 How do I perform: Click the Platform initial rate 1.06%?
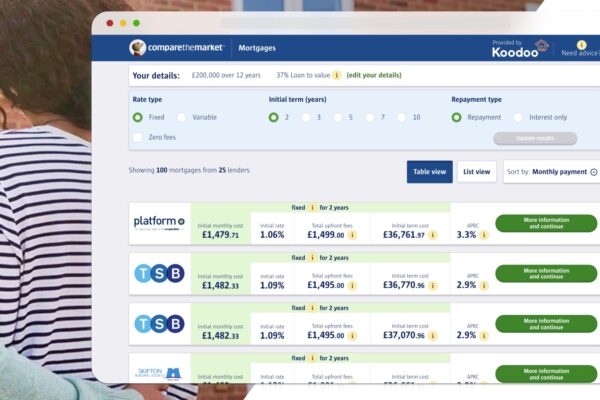coord(272,235)
